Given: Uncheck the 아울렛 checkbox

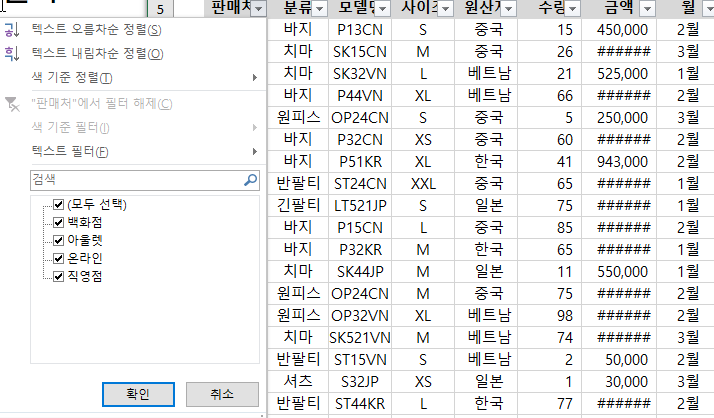Looking at the screenshot, I should (x=58, y=240).
